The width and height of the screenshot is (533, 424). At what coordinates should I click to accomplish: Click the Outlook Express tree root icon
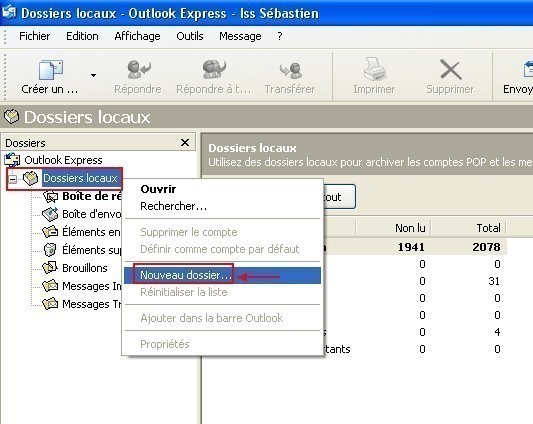coord(12,160)
